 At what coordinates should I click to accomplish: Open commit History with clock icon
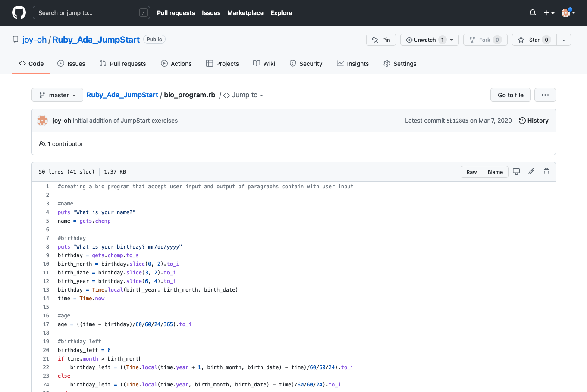(x=534, y=121)
